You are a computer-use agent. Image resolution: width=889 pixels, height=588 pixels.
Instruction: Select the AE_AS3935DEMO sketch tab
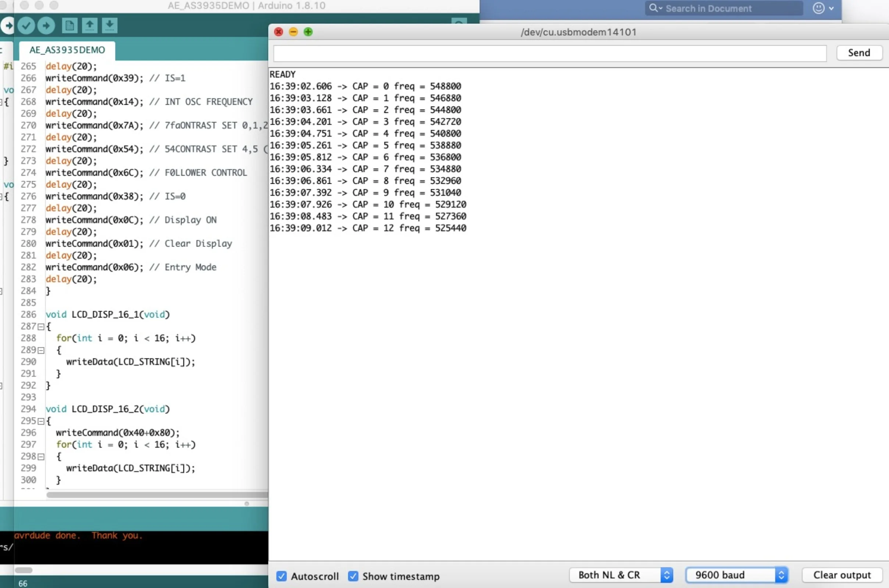(x=67, y=50)
